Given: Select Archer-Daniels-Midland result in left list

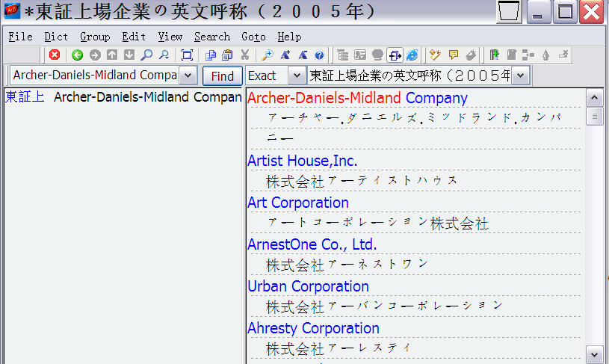Looking at the screenshot, I should tap(123, 97).
